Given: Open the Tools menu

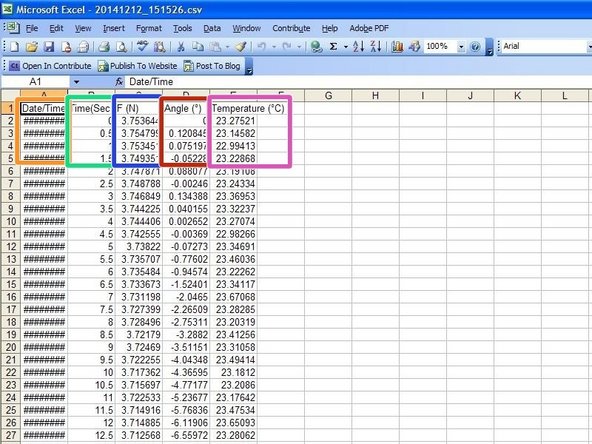Looking at the screenshot, I should (x=182, y=28).
